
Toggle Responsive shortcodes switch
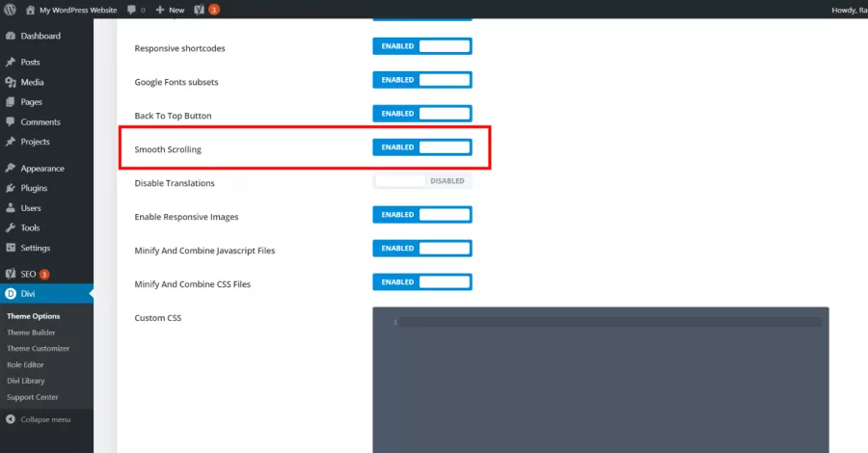click(422, 46)
